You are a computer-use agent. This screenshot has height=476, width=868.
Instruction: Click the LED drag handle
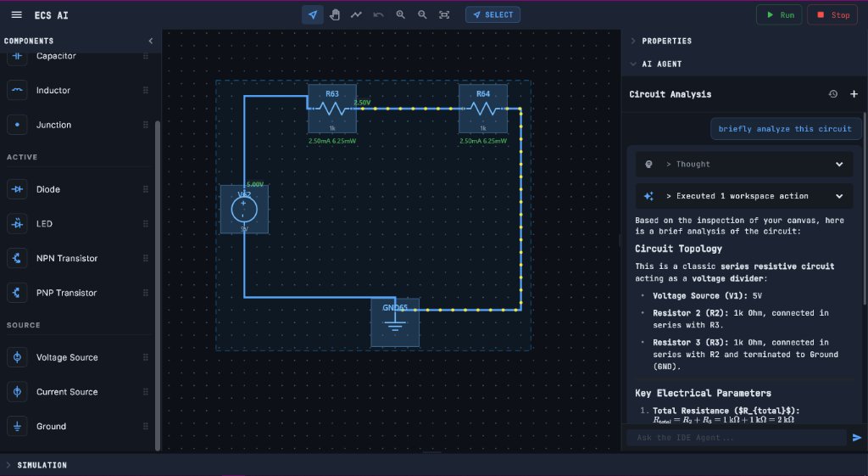[146, 224]
